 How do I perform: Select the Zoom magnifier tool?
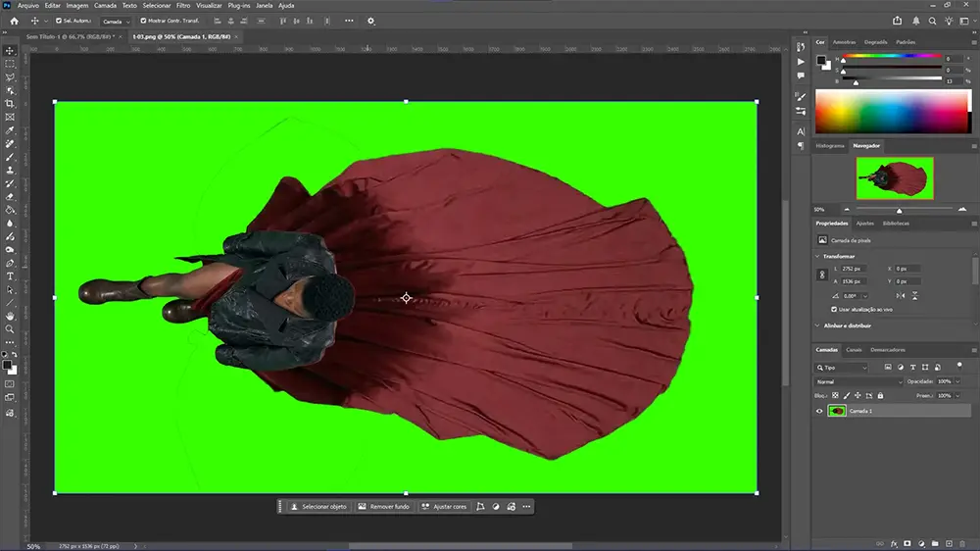(x=11, y=329)
